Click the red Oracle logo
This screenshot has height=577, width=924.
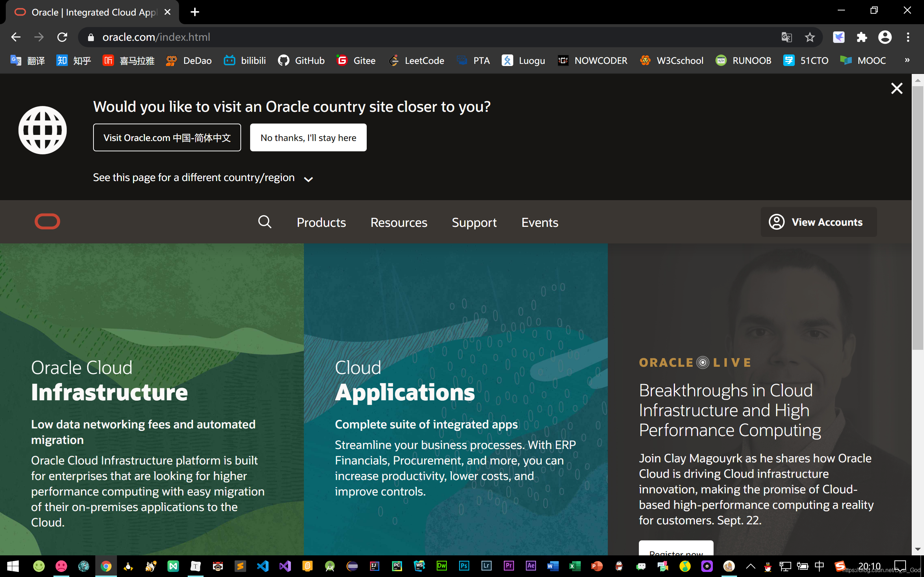(47, 222)
